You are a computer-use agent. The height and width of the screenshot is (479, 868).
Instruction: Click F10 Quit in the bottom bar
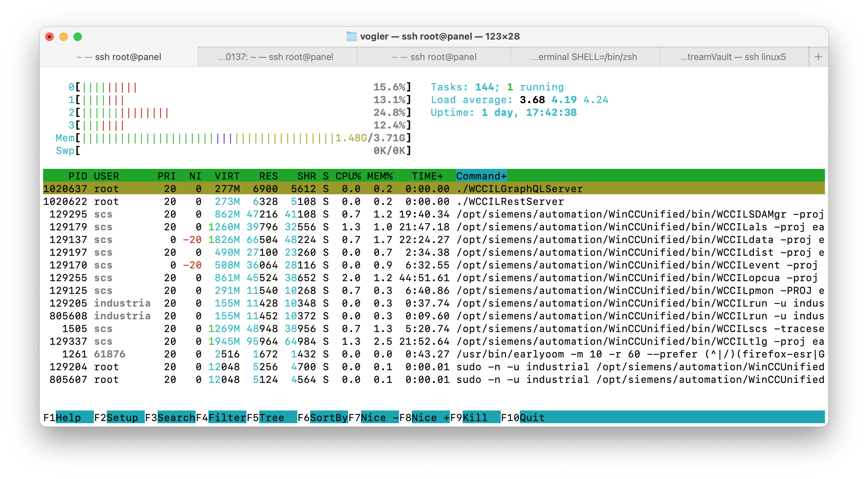tap(532, 418)
